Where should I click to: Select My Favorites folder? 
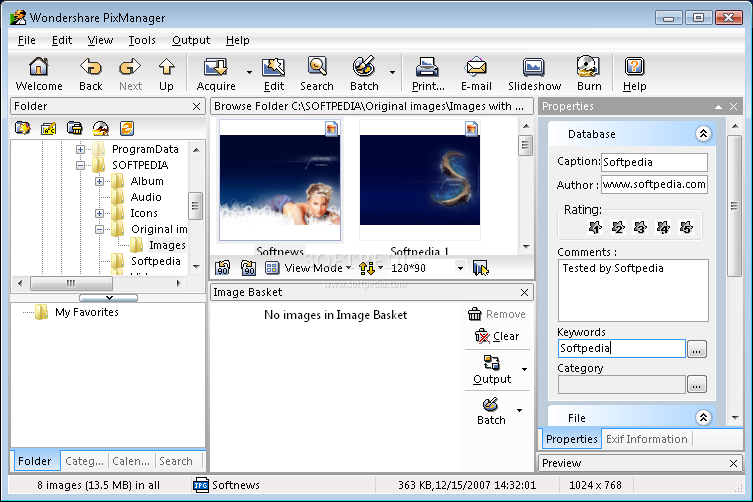click(x=86, y=312)
